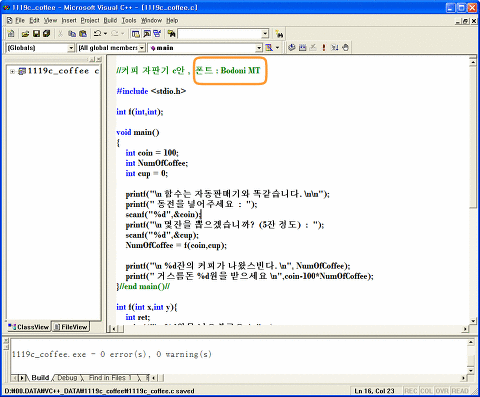This screenshot has width=480, height=397.
Task: Click the Save toolbar icon
Action: (36, 34)
